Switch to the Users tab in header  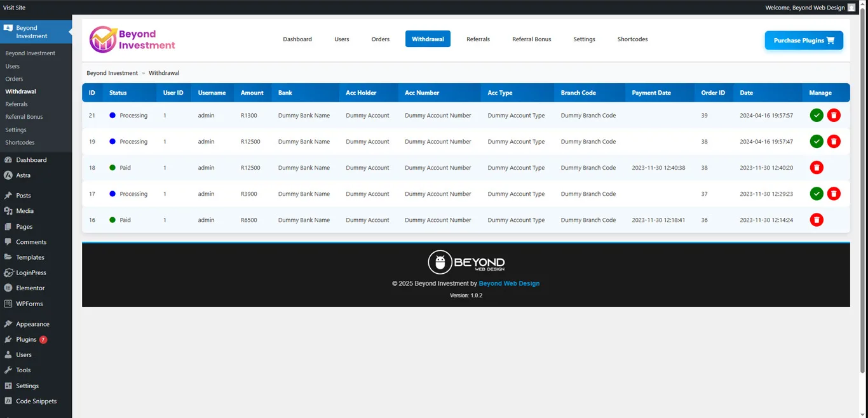pos(342,39)
